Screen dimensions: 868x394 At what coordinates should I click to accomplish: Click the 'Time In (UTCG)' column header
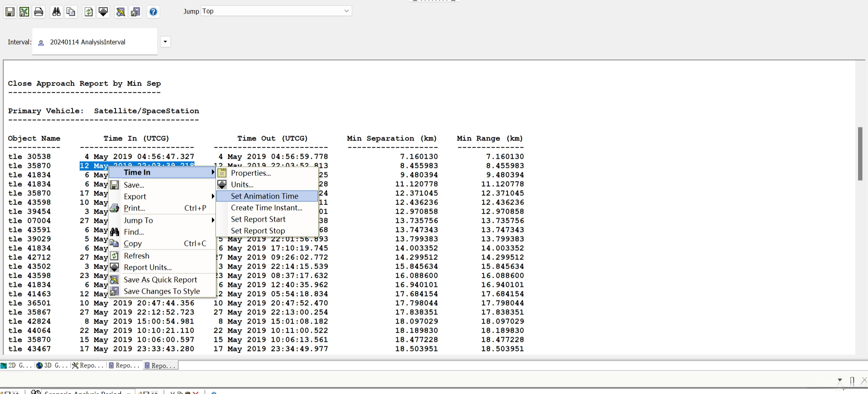point(137,138)
